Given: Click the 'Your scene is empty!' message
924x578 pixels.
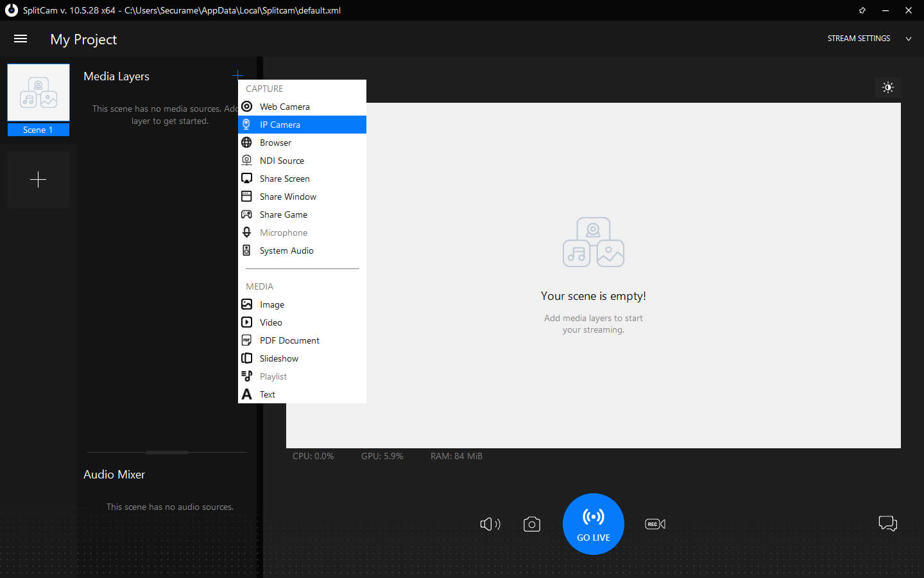Looking at the screenshot, I should pyautogui.click(x=594, y=296).
